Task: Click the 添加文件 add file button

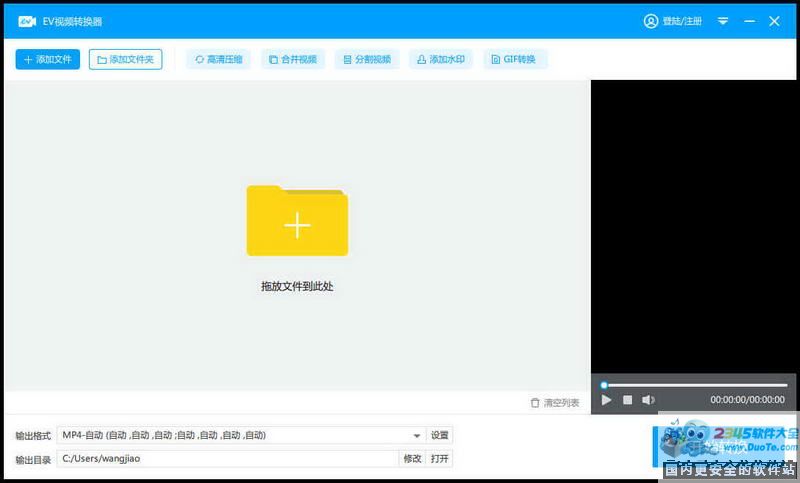Action: [x=47, y=59]
